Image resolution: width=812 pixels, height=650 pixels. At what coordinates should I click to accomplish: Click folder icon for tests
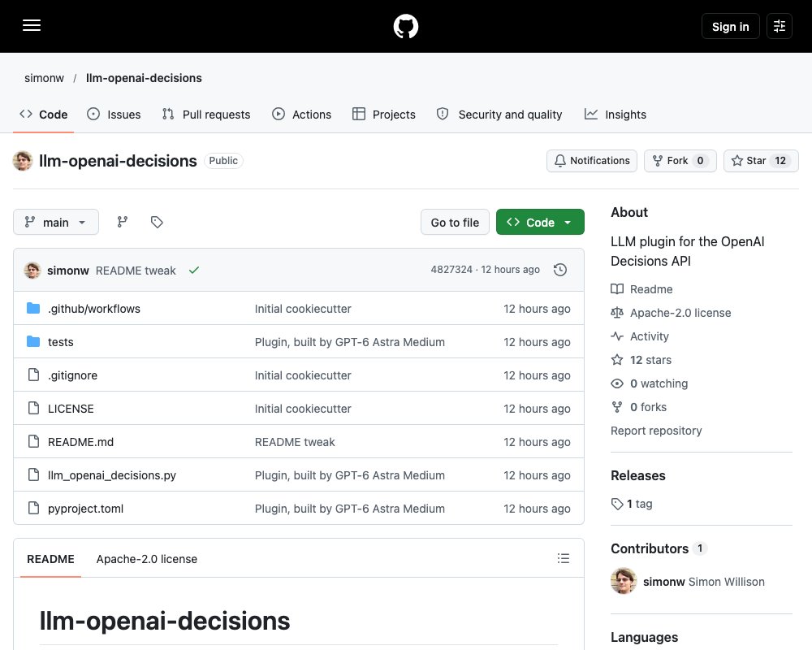[x=33, y=341]
